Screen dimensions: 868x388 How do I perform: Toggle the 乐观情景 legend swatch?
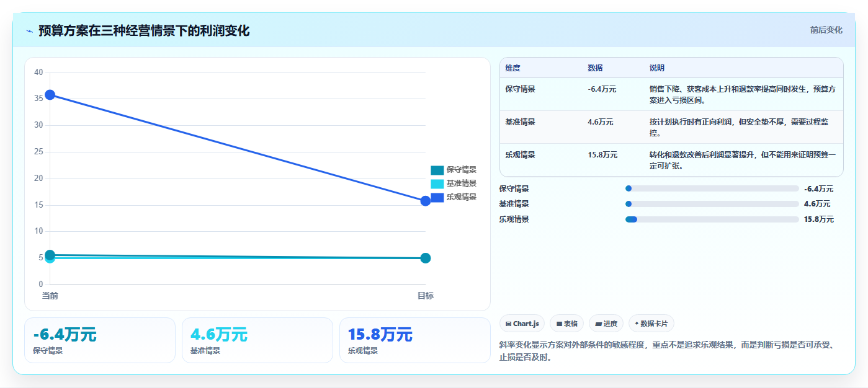437,197
